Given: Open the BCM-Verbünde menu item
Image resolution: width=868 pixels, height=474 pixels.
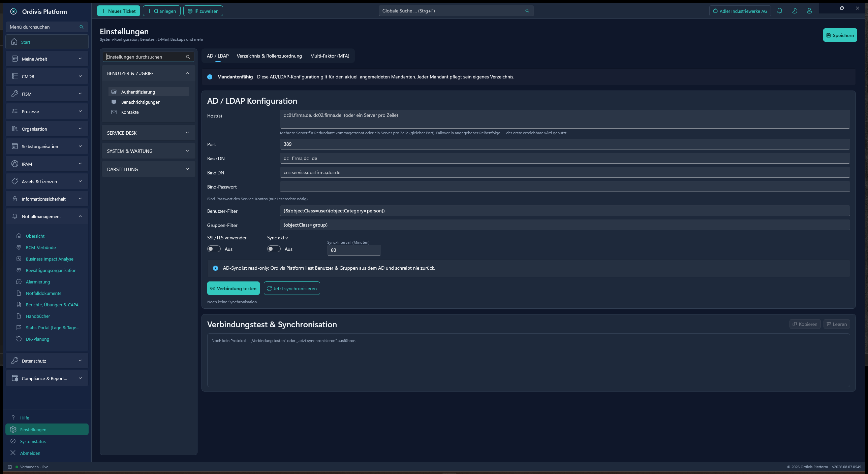Looking at the screenshot, I should click(41, 247).
